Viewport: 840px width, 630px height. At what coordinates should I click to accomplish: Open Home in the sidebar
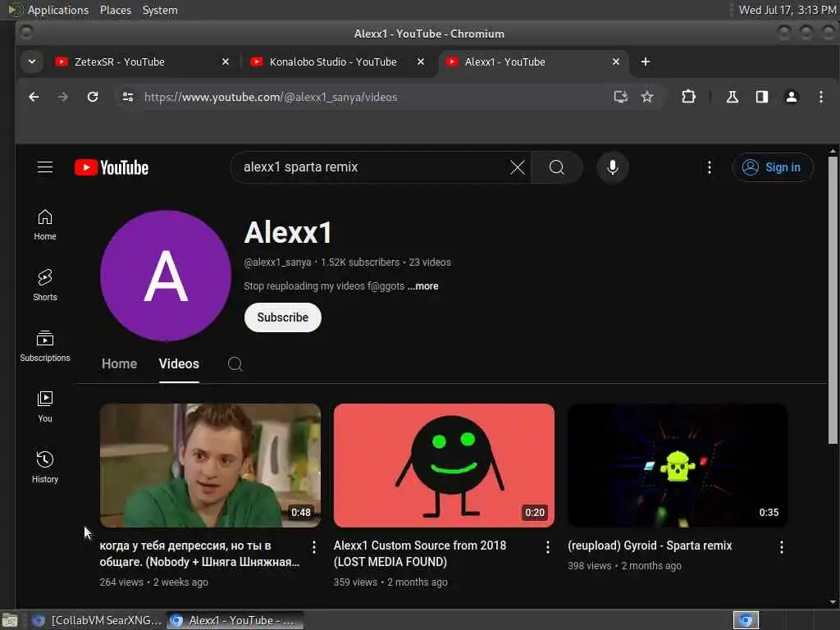(45, 225)
